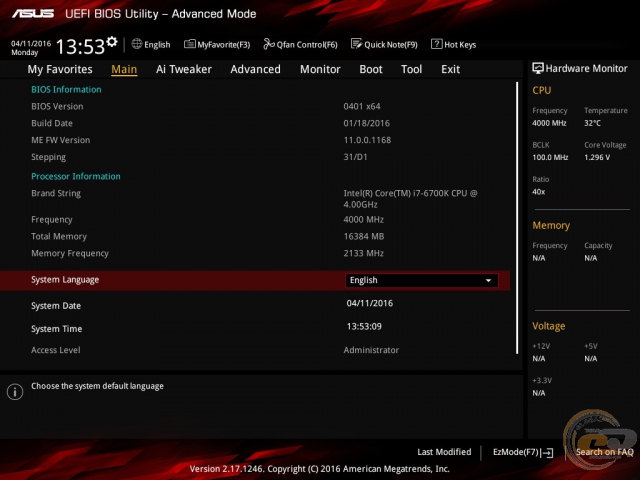Select the System Date label
640x480 pixels.
point(56,306)
